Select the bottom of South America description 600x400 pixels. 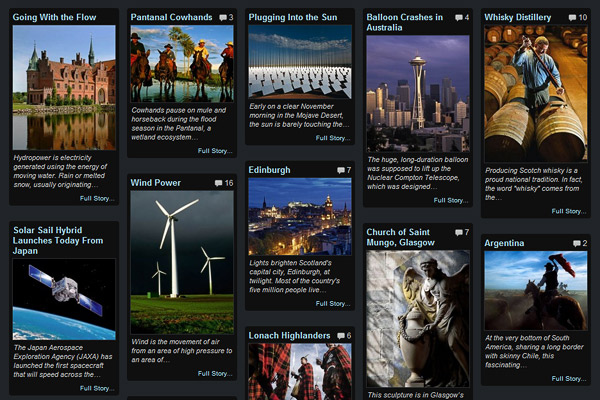(x=534, y=351)
